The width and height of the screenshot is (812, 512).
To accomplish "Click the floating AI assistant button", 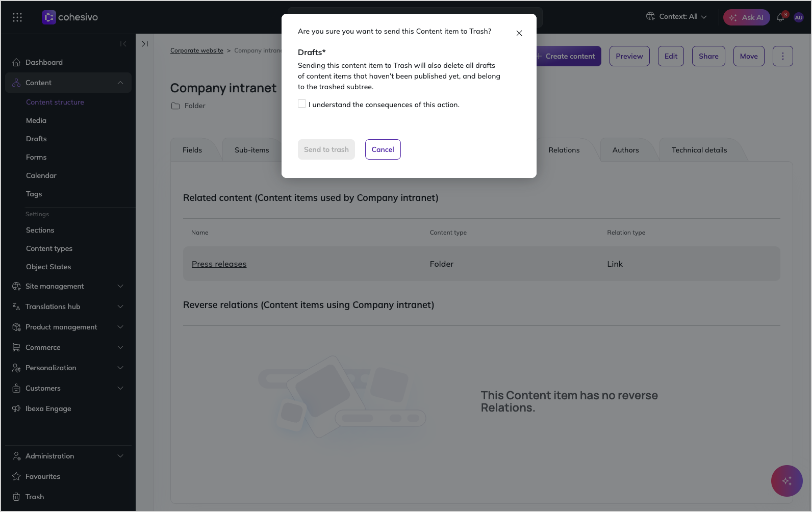I will pos(787,481).
